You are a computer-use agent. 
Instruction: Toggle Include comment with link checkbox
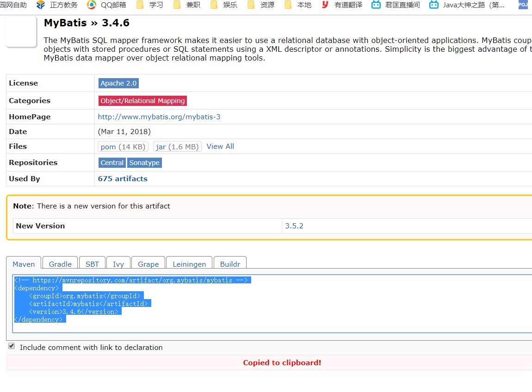(x=12, y=346)
